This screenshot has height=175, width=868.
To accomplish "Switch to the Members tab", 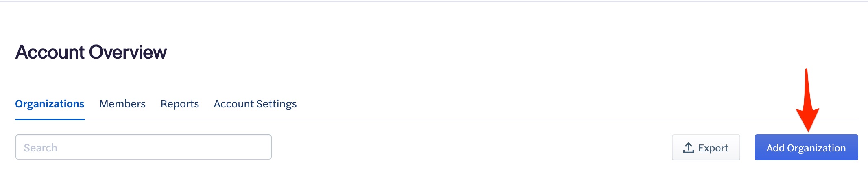I will point(122,104).
